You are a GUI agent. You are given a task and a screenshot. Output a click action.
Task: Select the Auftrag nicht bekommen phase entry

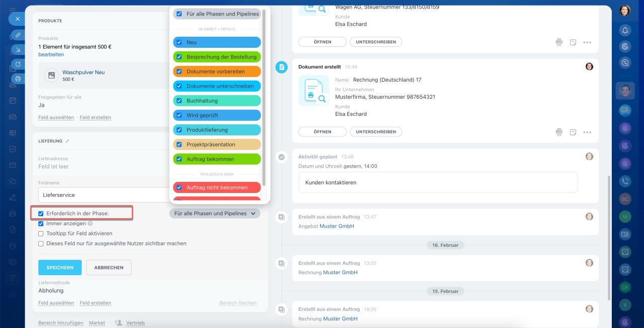point(217,187)
